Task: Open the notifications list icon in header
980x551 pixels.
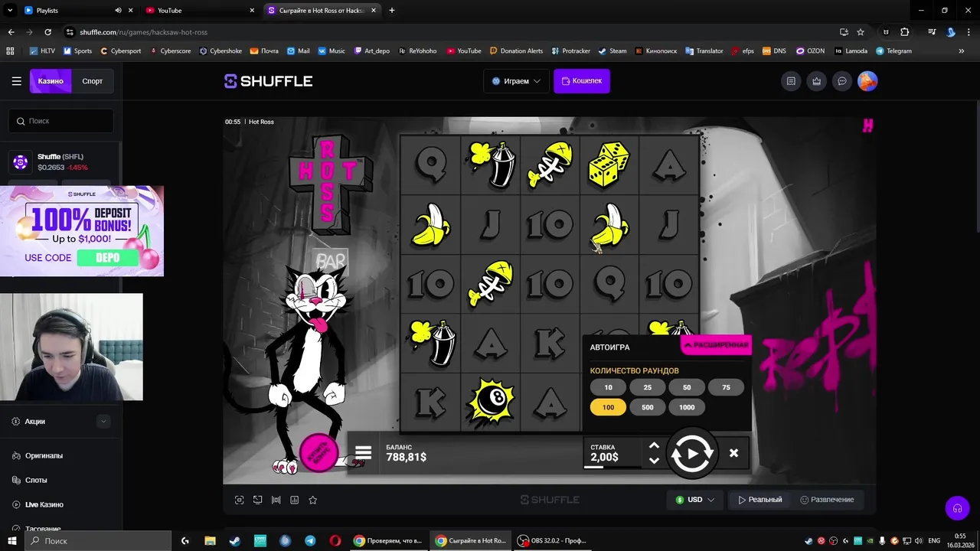Action: [791, 81]
